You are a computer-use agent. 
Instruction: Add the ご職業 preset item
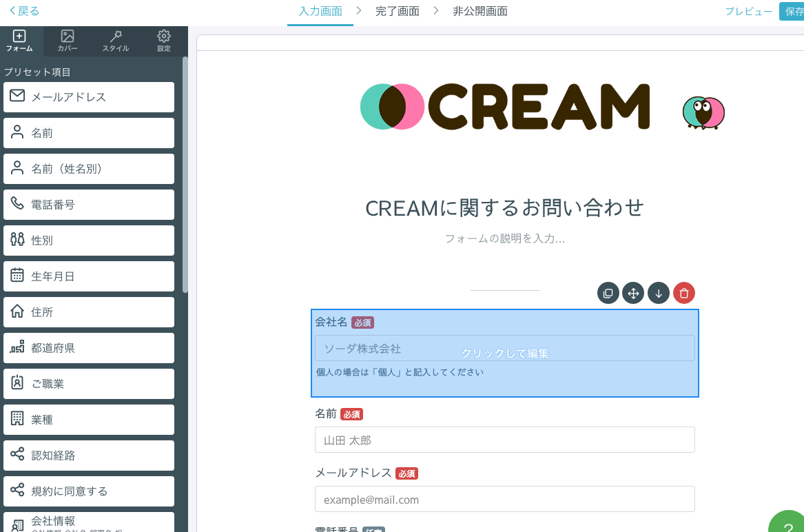[x=89, y=384]
